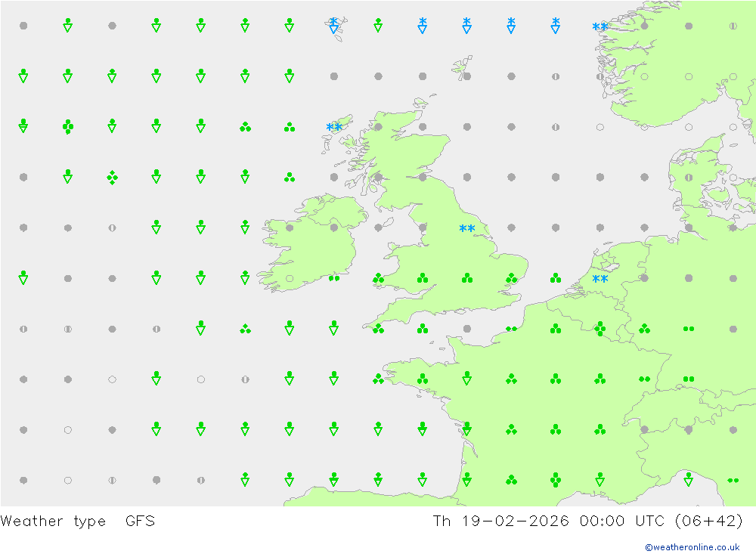
Task: Click the rain symbol in the North Sea off East Anglia
Action: pyautogui.click(x=556, y=278)
